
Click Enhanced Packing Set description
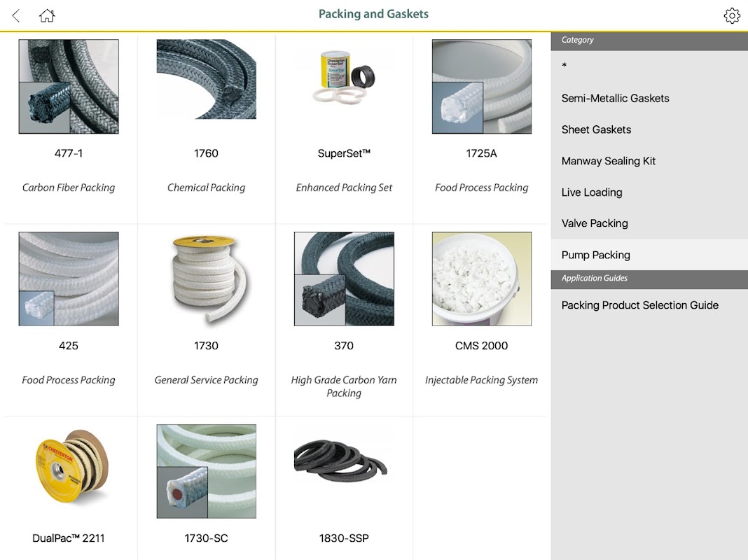(x=344, y=188)
